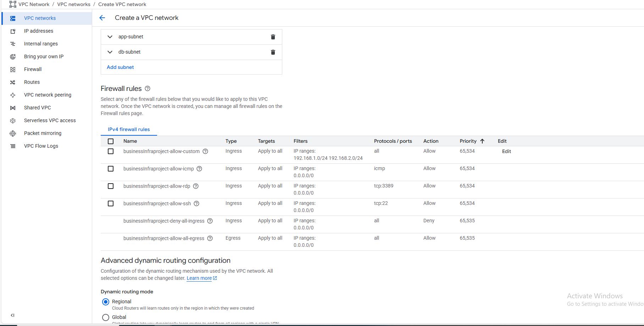Click the Packet mirroring sidebar icon

[x=13, y=134]
